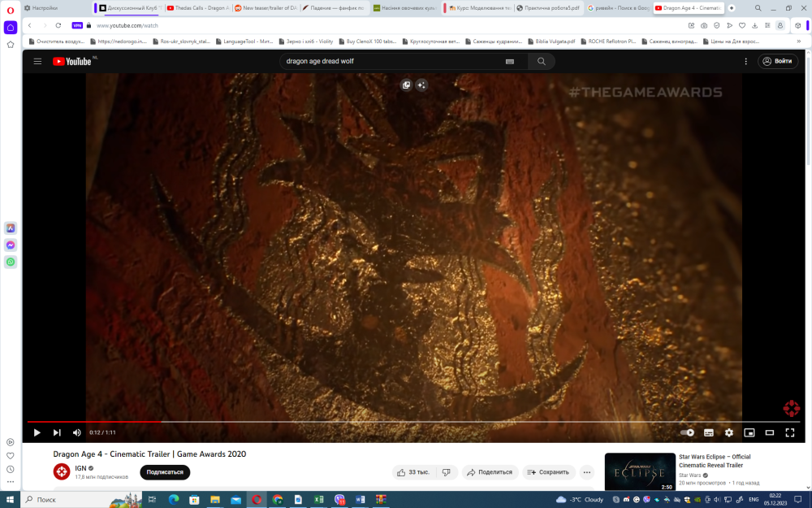The width and height of the screenshot is (812, 508).
Task: Open YouTube hamburger guide menu
Action: click(37, 61)
